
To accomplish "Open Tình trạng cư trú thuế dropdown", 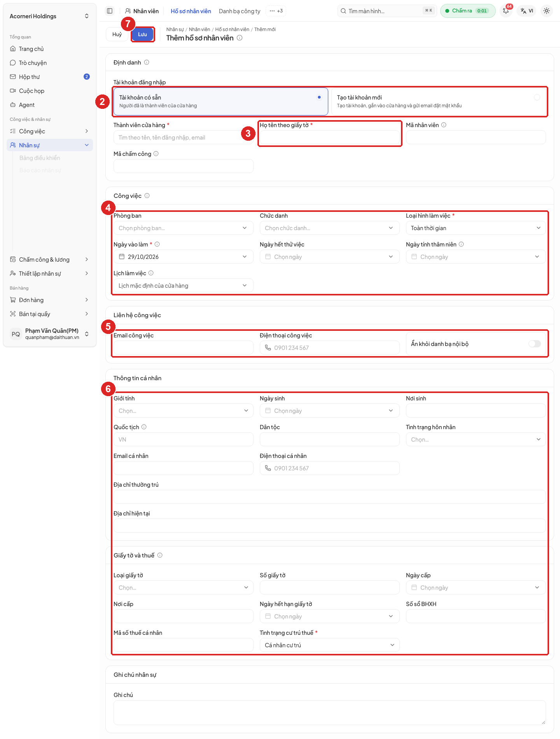I will 330,645.
